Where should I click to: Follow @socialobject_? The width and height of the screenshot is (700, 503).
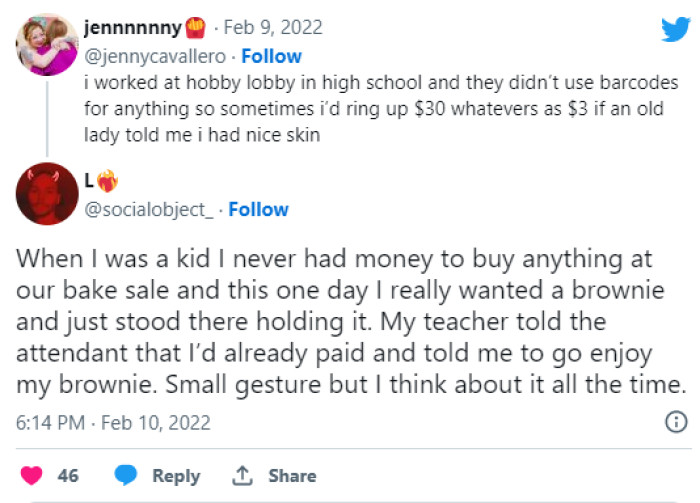tap(258, 209)
